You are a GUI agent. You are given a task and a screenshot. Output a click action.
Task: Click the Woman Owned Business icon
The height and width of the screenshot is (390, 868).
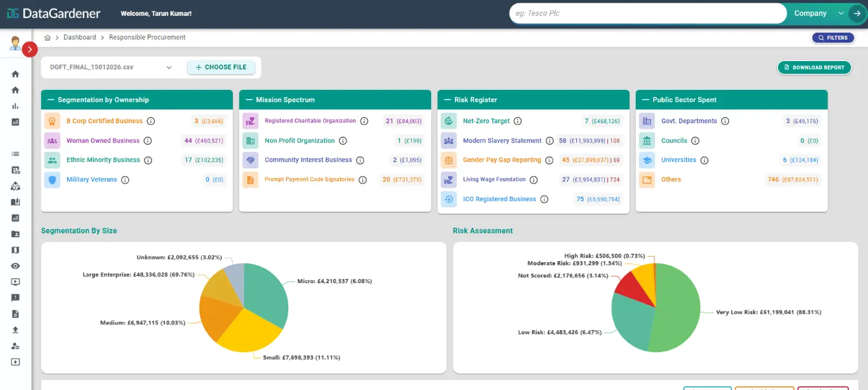pos(52,140)
